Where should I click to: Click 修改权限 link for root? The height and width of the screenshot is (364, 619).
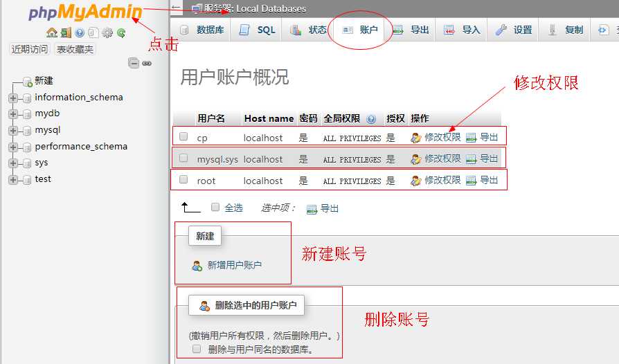pos(442,180)
